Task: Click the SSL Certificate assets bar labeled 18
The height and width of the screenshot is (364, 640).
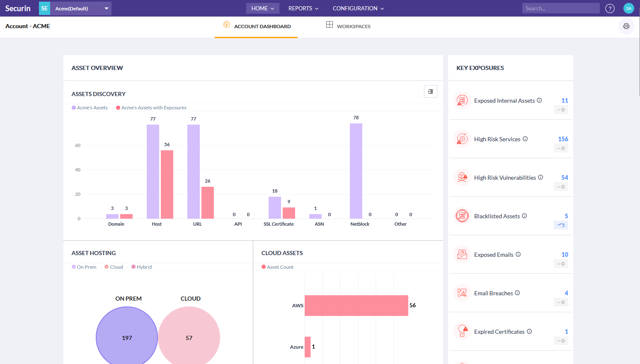Action: pyautogui.click(x=275, y=207)
